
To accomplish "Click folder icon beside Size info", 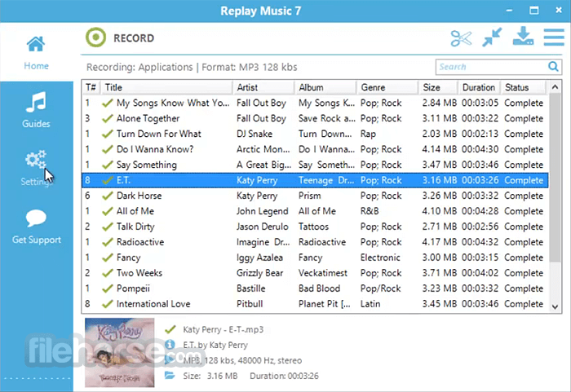I will [170, 375].
